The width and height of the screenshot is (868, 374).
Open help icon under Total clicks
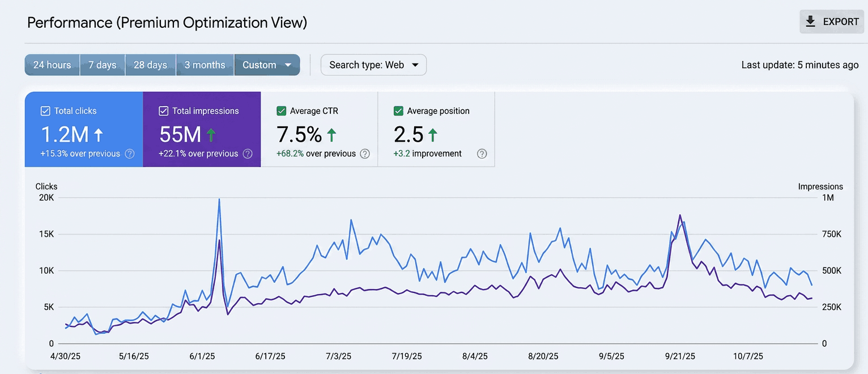tap(130, 154)
